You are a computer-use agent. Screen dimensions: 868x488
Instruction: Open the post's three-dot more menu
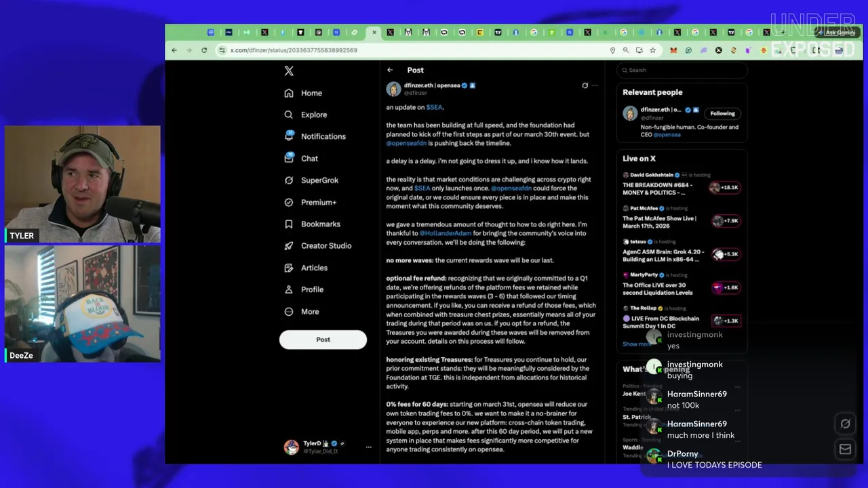(x=595, y=85)
